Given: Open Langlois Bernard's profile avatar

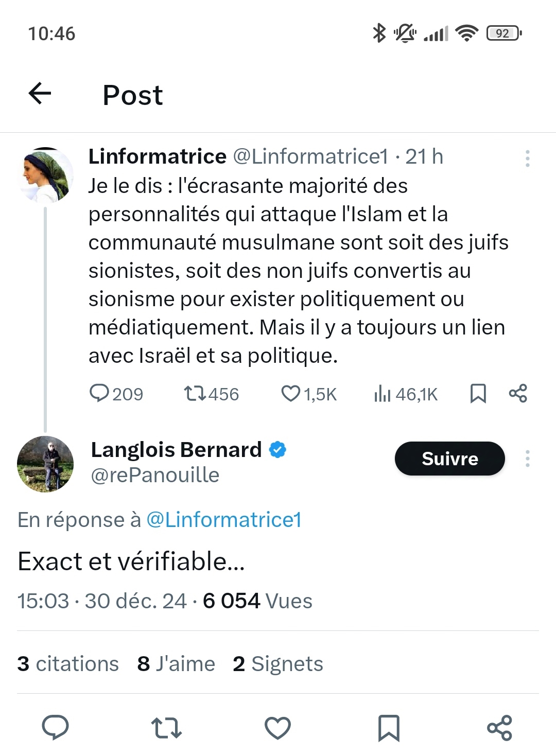Looking at the screenshot, I should [x=45, y=464].
